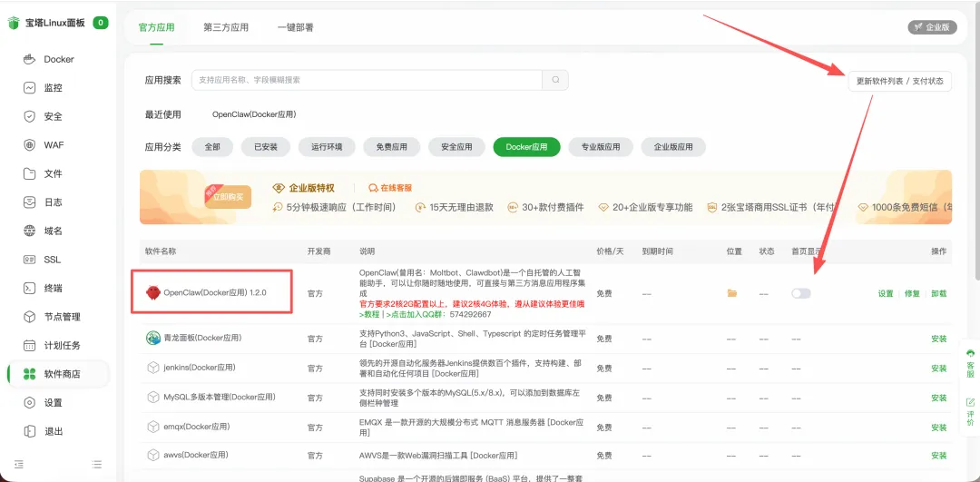Viewport: 980px width, 482px height.
Task: Click OpenClaw 修复 repair link
Action: point(912,293)
